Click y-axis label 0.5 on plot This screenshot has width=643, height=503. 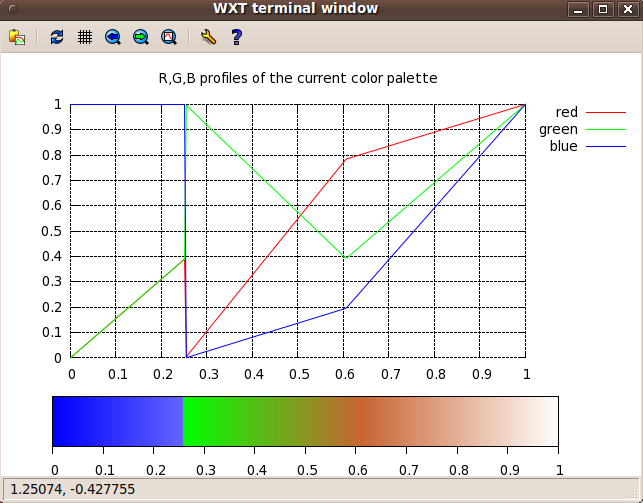pos(52,231)
